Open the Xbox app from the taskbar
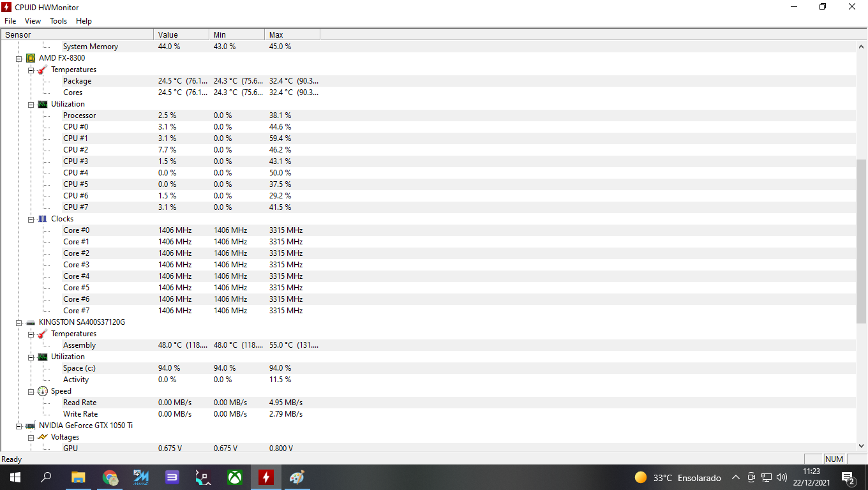Viewport: 868px width, 490px height. coord(235,477)
